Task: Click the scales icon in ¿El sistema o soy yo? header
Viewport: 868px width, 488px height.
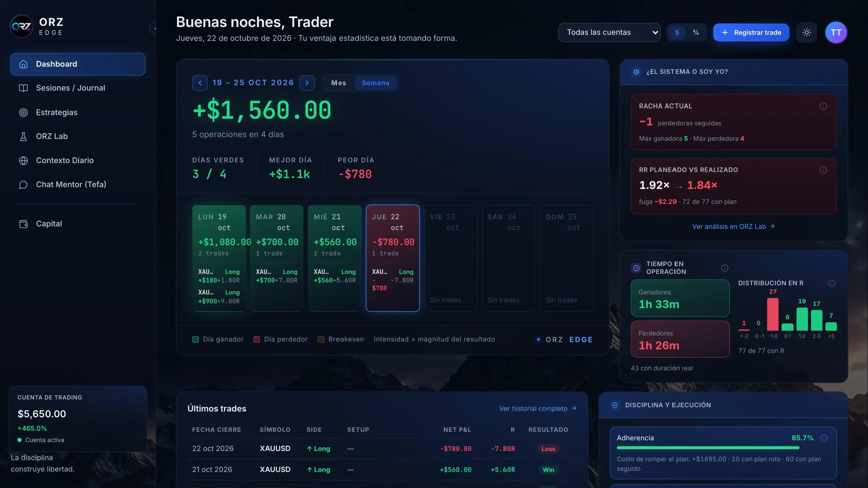Action: tap(636, 72)
